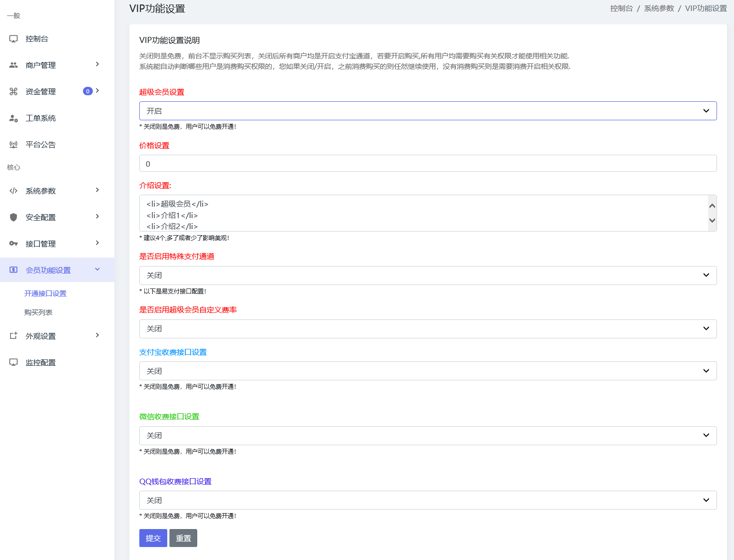Open the 控制台 dashboard icon in sidebar
The height and width of the screenshot is (560, 734).
point(13,38)
